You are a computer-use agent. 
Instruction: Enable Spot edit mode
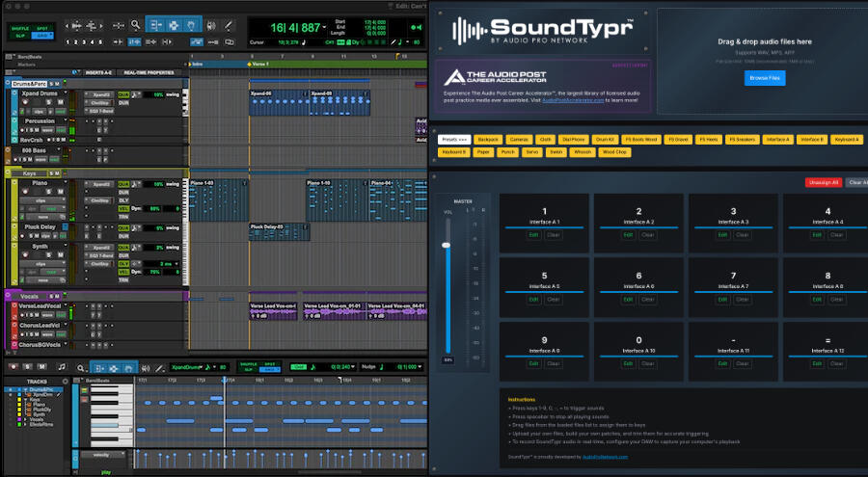42,28
